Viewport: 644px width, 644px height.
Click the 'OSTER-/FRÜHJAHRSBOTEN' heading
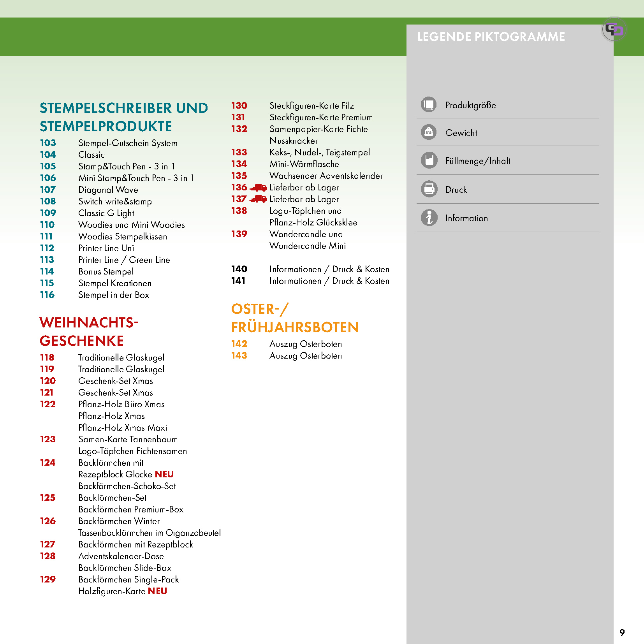(x=295, y=318)
